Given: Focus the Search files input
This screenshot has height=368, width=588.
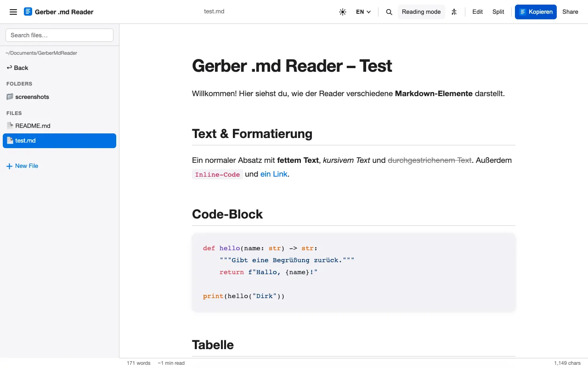Looking at the screenshot, I should tap(59, 35).
